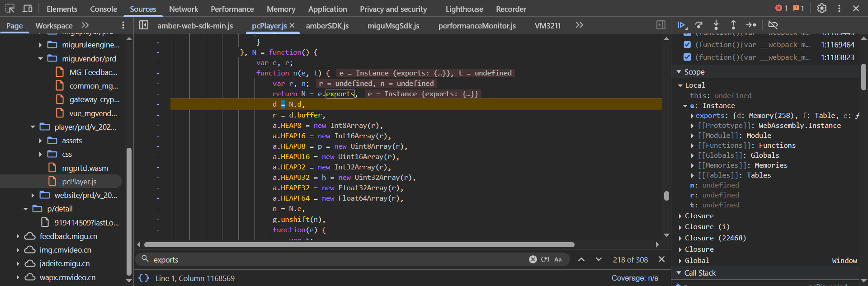Expand the [[Memories]] entry
This screenshot has height=286, width=868.
tap(692, 165)
